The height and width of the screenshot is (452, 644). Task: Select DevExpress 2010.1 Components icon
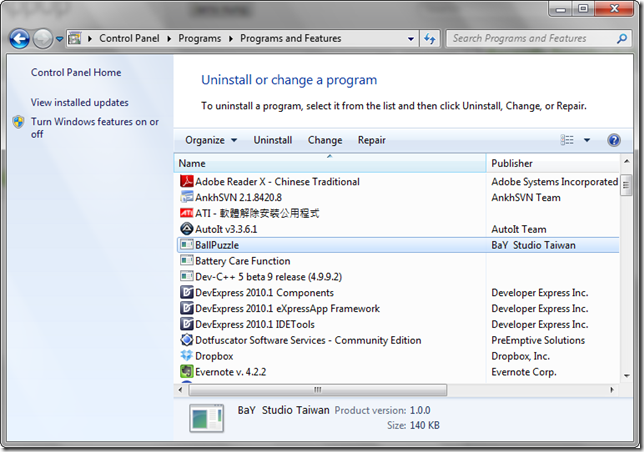point(187,292)
